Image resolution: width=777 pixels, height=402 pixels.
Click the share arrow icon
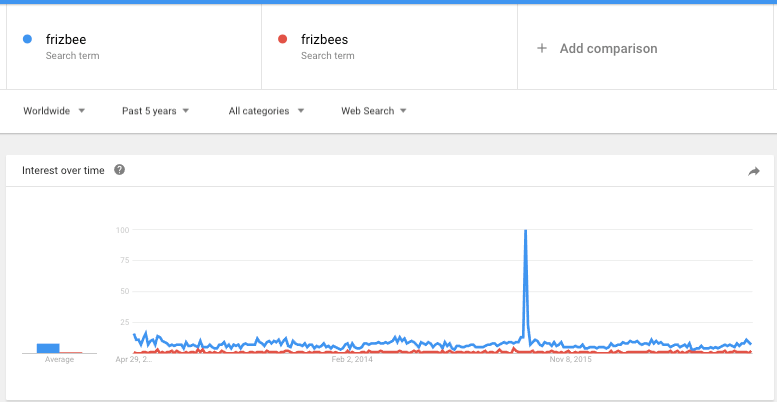[754, 172]
